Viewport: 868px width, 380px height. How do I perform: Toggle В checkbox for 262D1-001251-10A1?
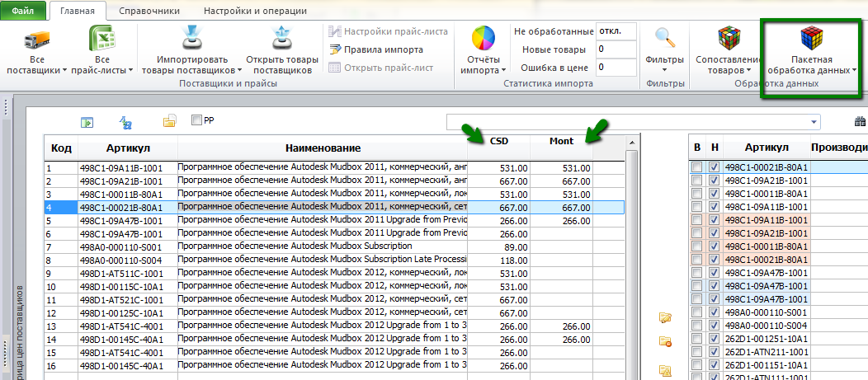(696, 339)
